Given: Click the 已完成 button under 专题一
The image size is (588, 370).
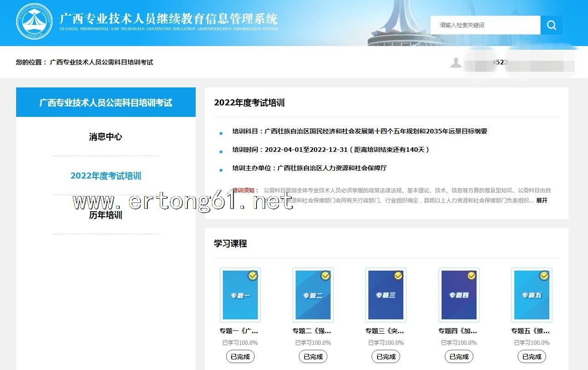Looking at the screenshot, I should pos(240,357).
